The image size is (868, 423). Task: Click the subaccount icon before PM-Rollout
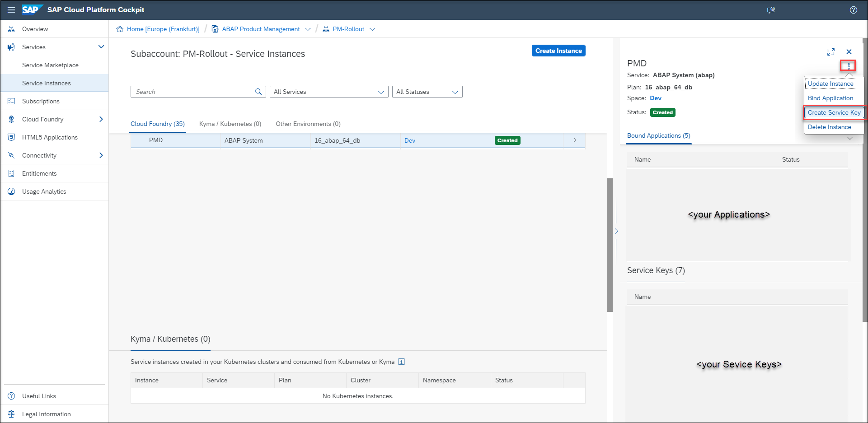pos(326,29)
